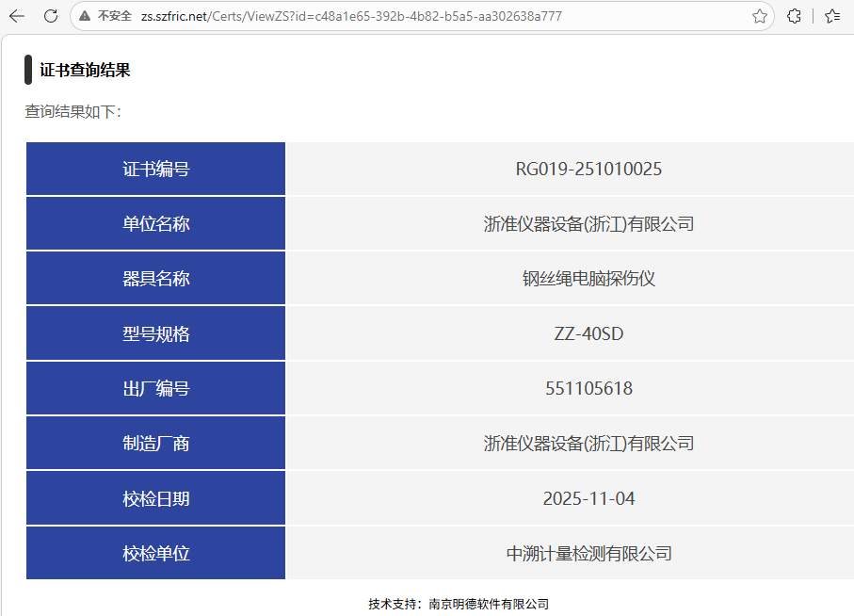Select the 单位名称 header cell

coord(155,224)
